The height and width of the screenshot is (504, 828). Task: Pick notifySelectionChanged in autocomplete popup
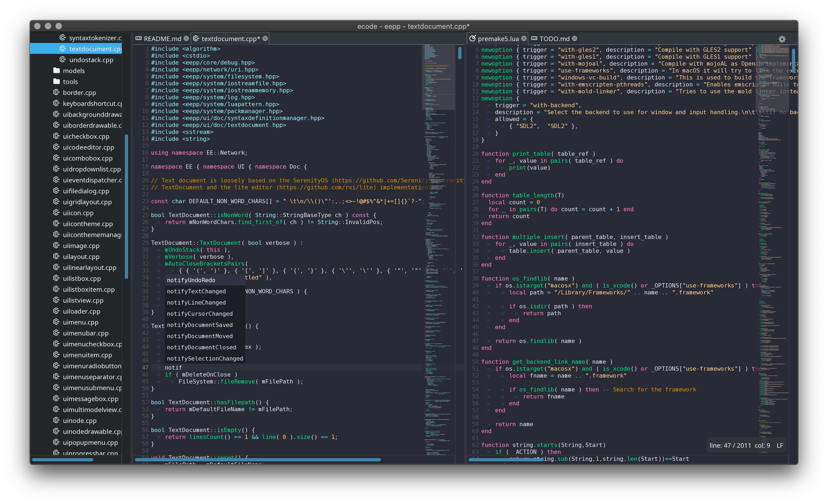(205, 358)
